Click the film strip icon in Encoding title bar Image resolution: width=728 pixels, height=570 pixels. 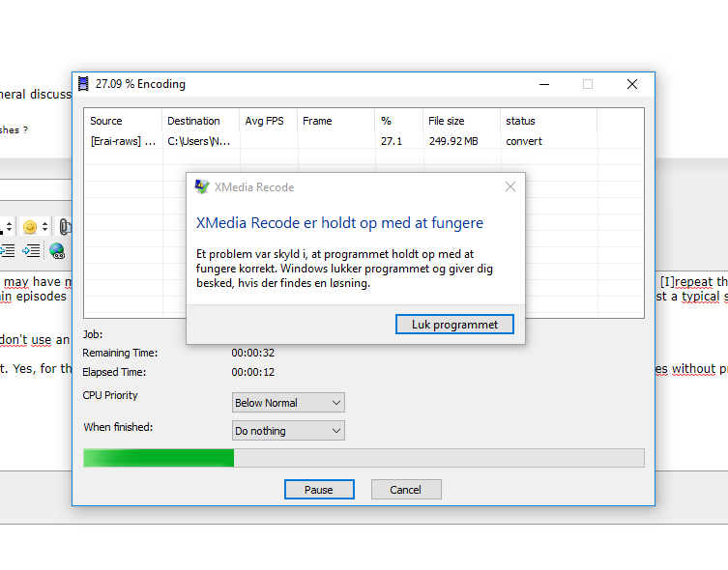pyautogui.click(x=83, y=84)
